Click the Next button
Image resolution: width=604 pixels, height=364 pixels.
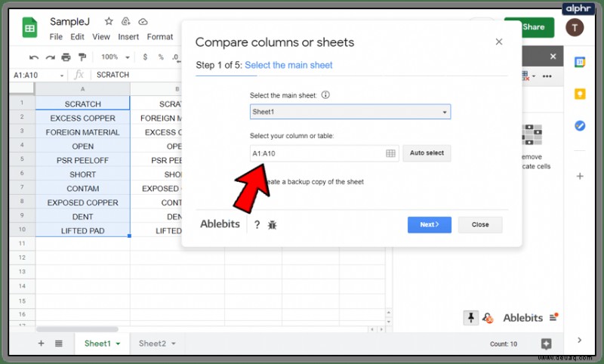(x=430, y=224)
